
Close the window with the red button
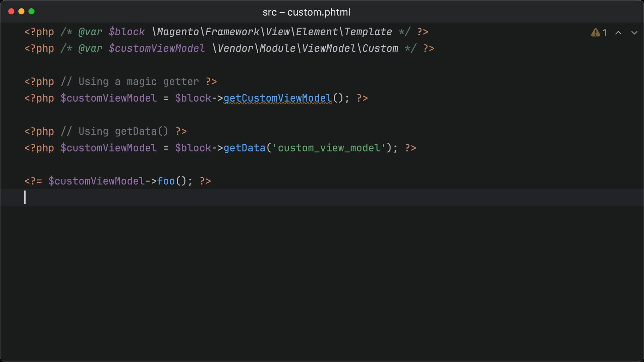[x=11, y=11]
